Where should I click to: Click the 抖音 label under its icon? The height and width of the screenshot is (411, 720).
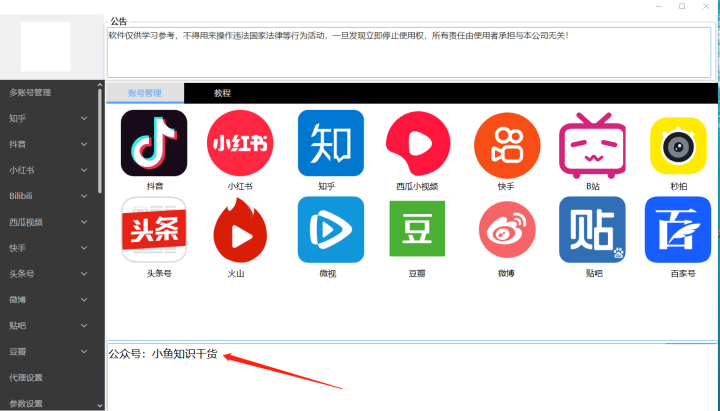[155, 186]
